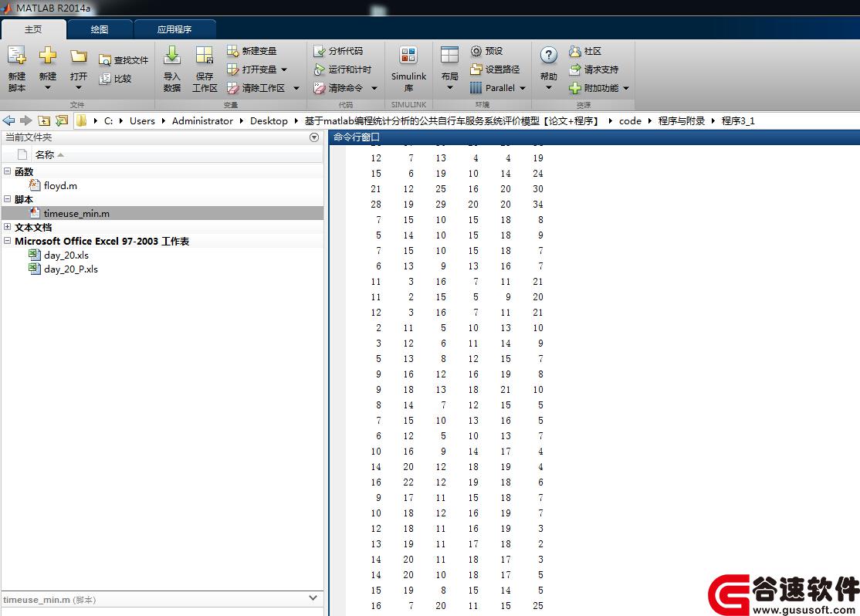Open the dropdown arrow under Open (打开)
Image resolution: width=860 pixels, height=616 pixels.
tap(79, 88)
